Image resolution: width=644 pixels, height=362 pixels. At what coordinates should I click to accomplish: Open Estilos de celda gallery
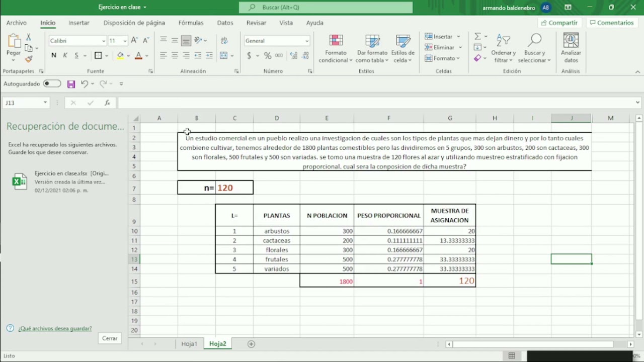(x=403, y=48)
